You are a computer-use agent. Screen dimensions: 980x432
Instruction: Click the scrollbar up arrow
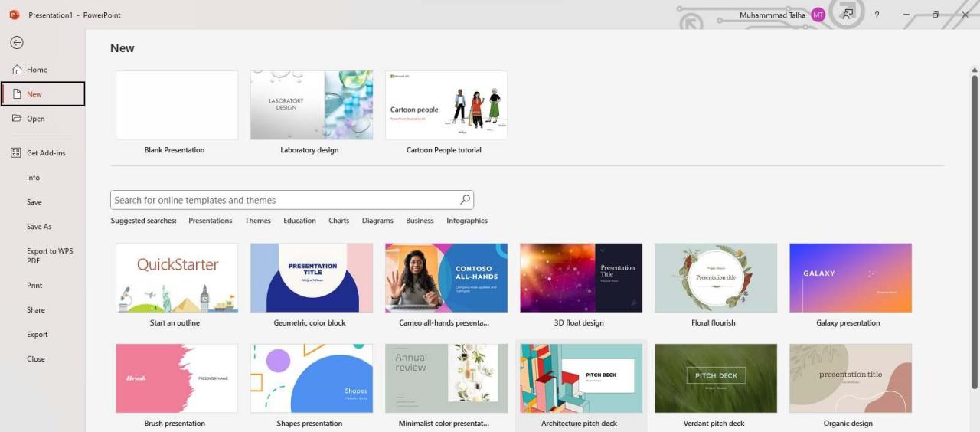pos(975,70)
